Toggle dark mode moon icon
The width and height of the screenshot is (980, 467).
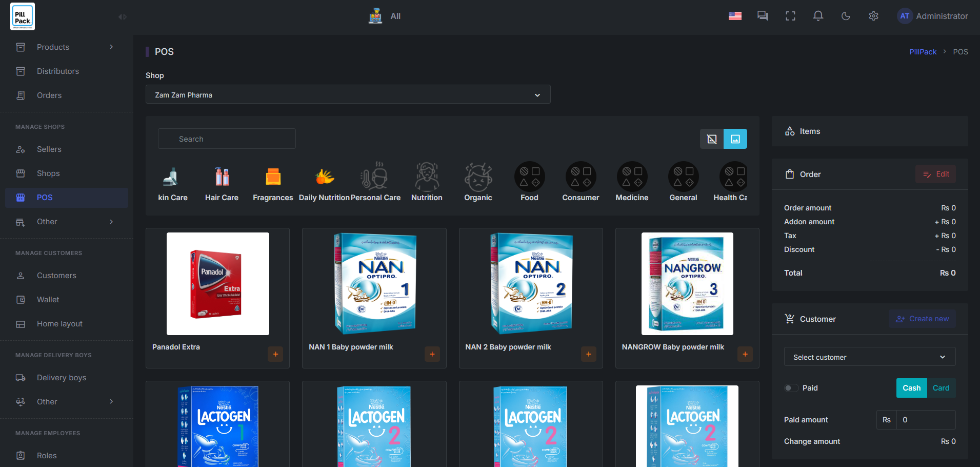[846, 16]
